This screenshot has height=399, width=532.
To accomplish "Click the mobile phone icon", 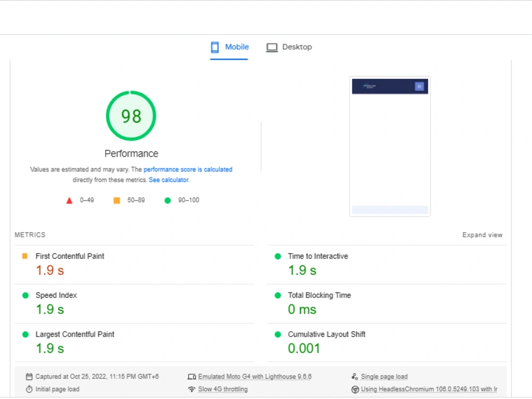I will tap(215, 47).
